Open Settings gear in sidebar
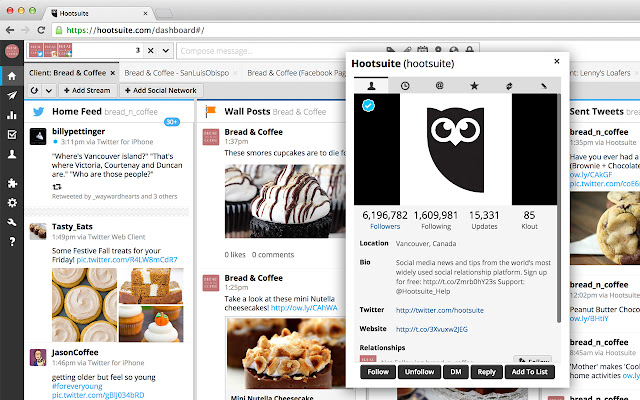Image resolution: width=640 pixels, height=400 pixels. pyautogui.click(x=12, y=202)
